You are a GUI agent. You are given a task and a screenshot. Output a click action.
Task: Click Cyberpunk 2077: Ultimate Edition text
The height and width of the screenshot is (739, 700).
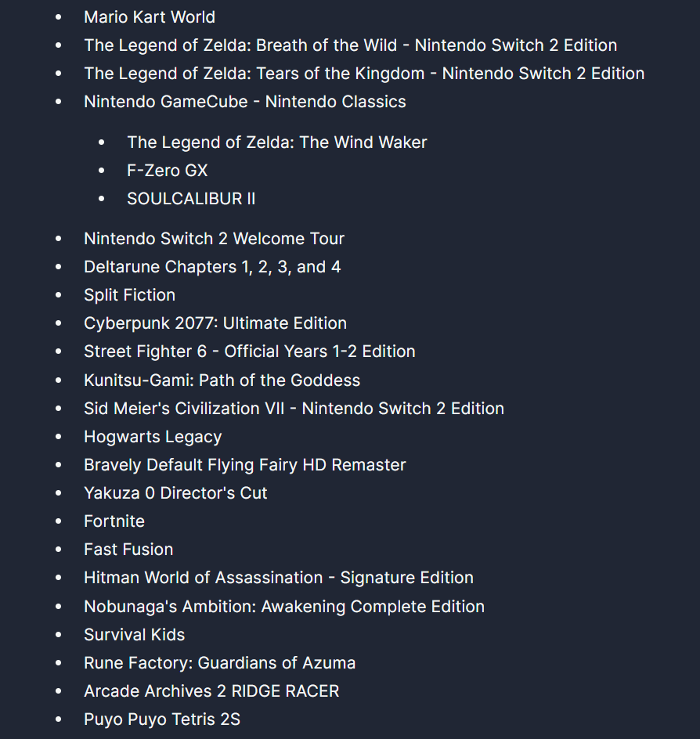pos(215,323)
